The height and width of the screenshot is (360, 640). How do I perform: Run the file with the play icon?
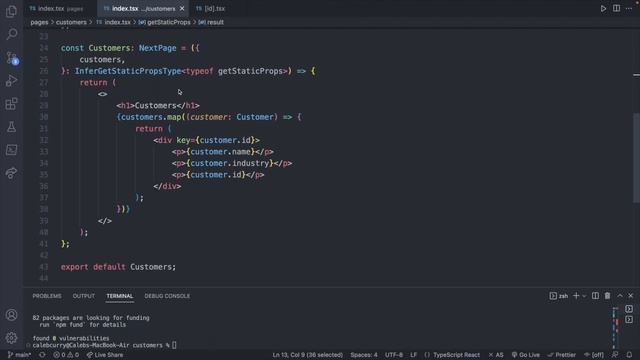603,9
